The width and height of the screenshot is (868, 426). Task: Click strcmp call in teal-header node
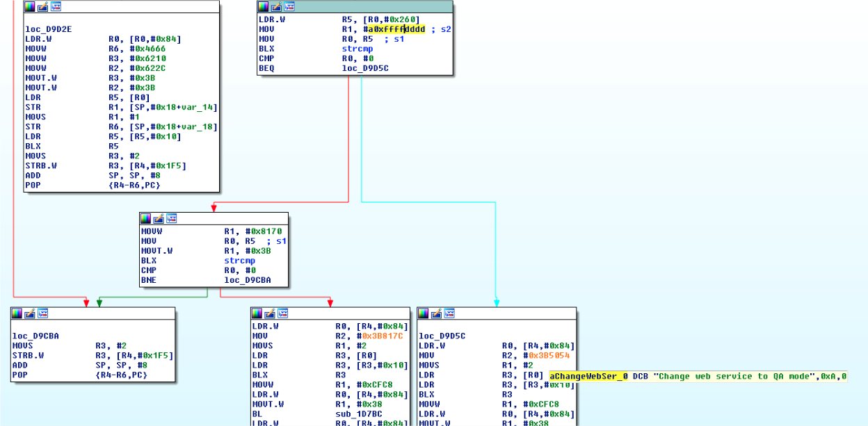point(357,49)
